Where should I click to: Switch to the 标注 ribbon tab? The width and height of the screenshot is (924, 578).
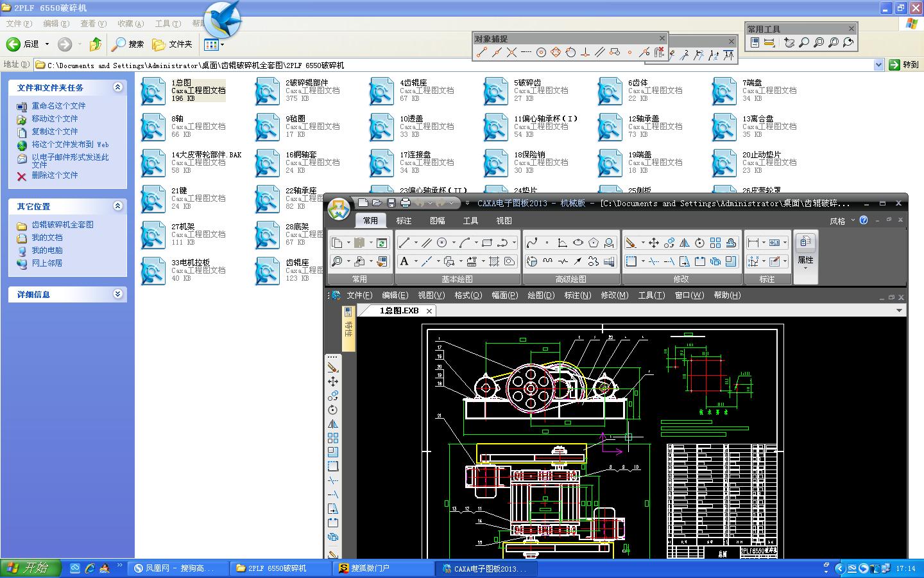click(x=404, y=220)
